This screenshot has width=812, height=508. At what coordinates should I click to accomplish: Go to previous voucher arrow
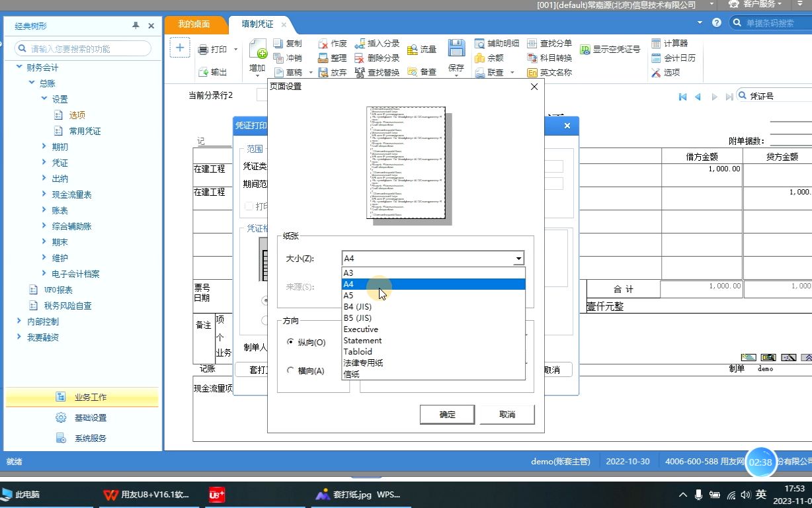(698, 97)
